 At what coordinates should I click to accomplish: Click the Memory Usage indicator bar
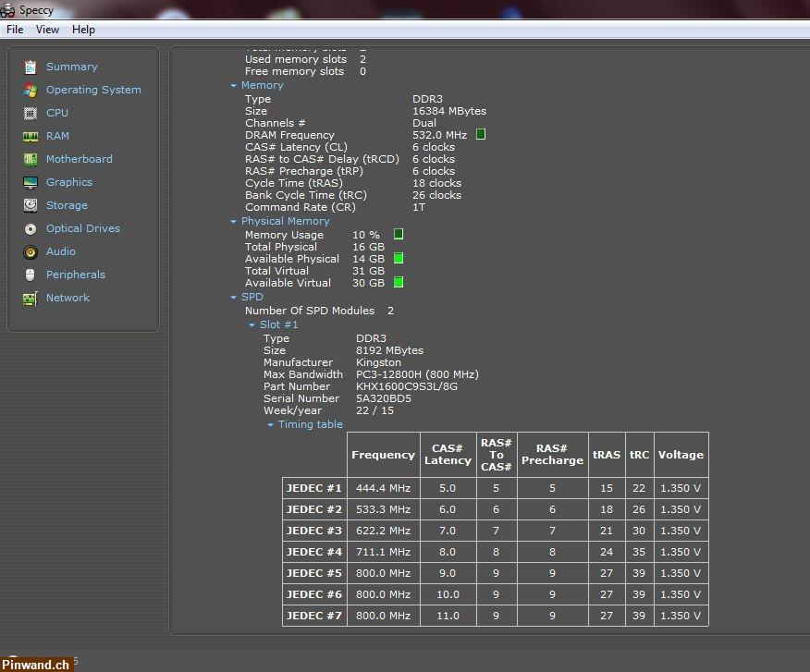click(398, 234)
